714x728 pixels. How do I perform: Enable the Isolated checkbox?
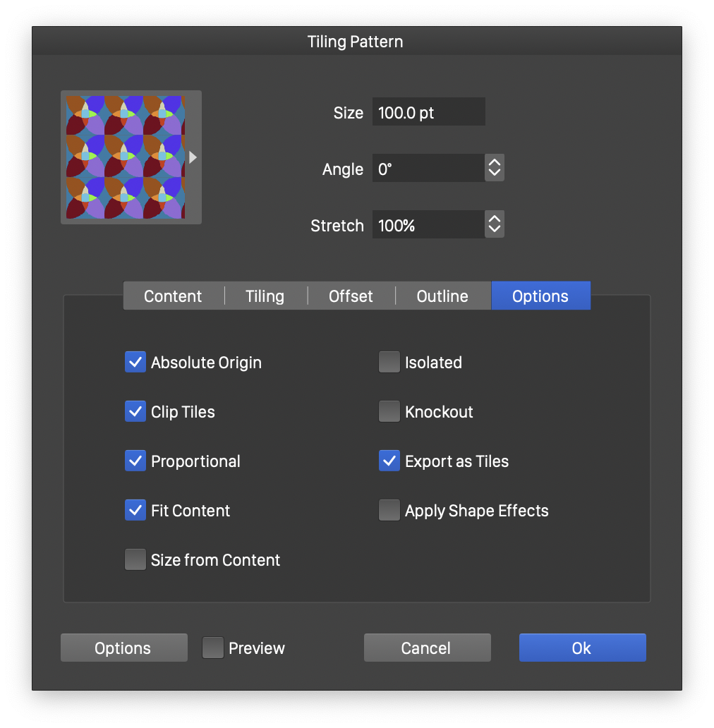click(x=389, y=363)
